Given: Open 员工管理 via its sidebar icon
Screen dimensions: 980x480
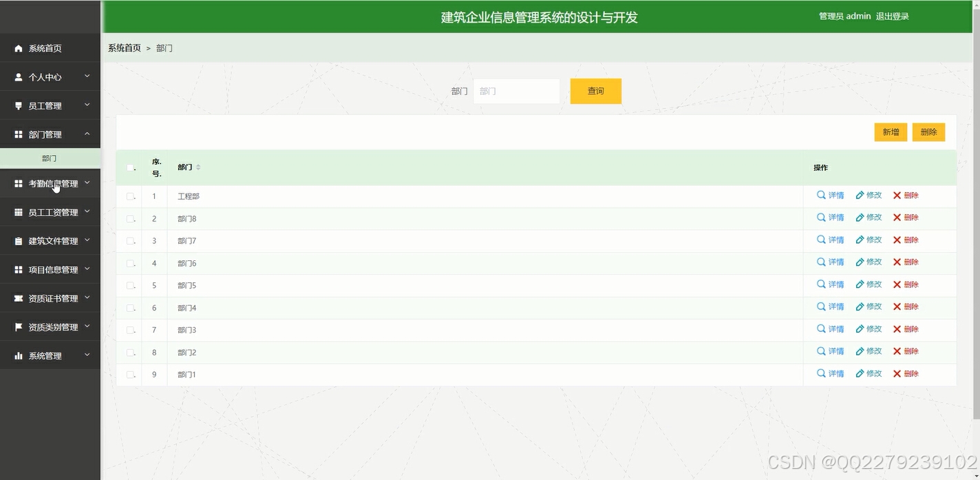Looking at the screenshot, I should pos(17,105).
